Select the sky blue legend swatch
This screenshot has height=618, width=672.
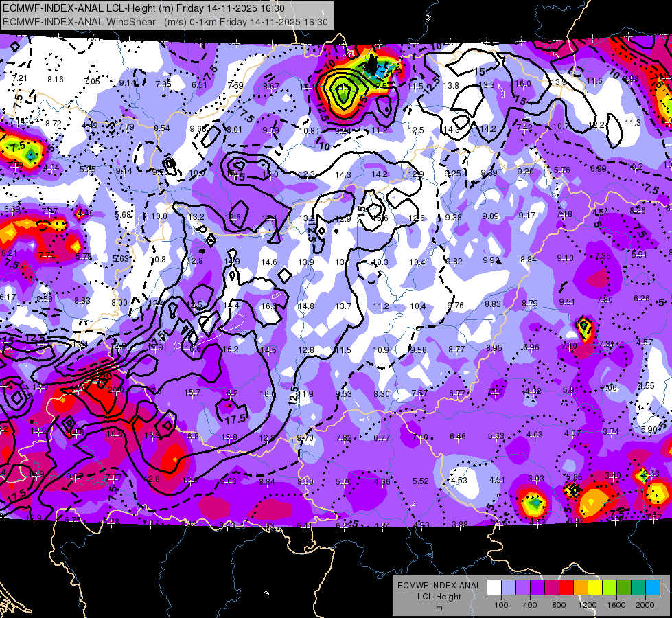tap(653, 588)
